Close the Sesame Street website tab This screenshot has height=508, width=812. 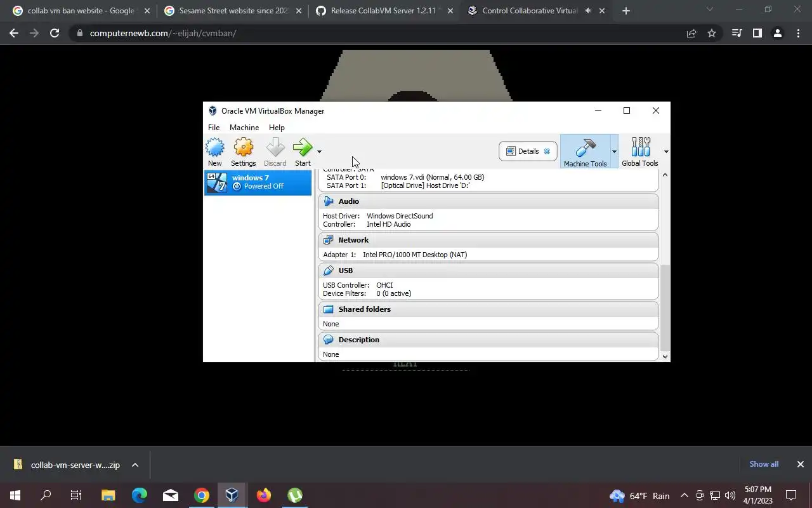click(299, 11)
